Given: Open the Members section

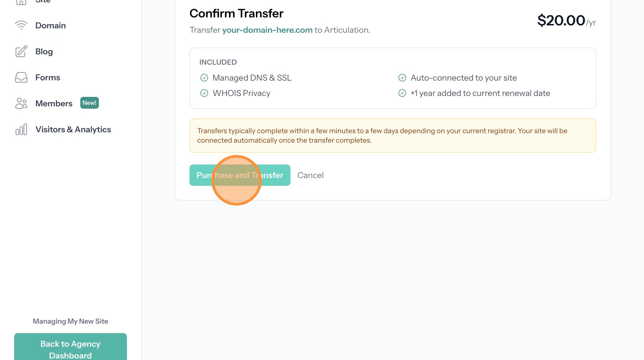Looking at the screenshot, I should point(54,103).
